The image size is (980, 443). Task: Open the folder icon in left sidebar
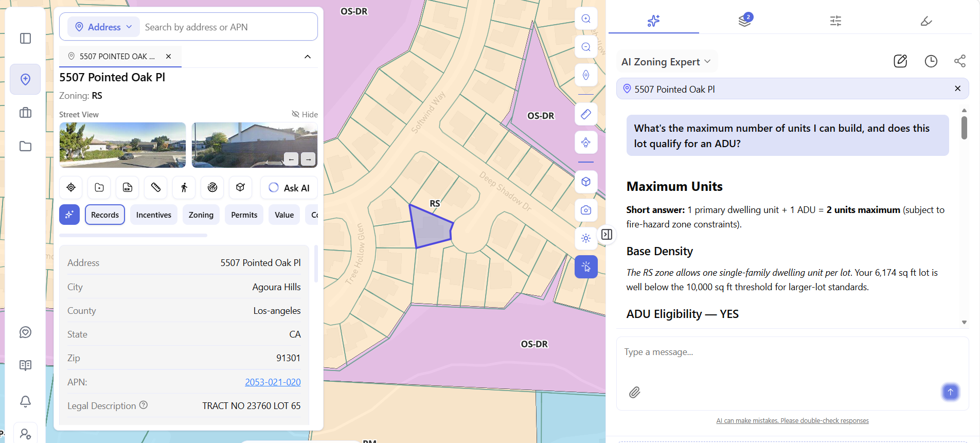tap(25, 146)
